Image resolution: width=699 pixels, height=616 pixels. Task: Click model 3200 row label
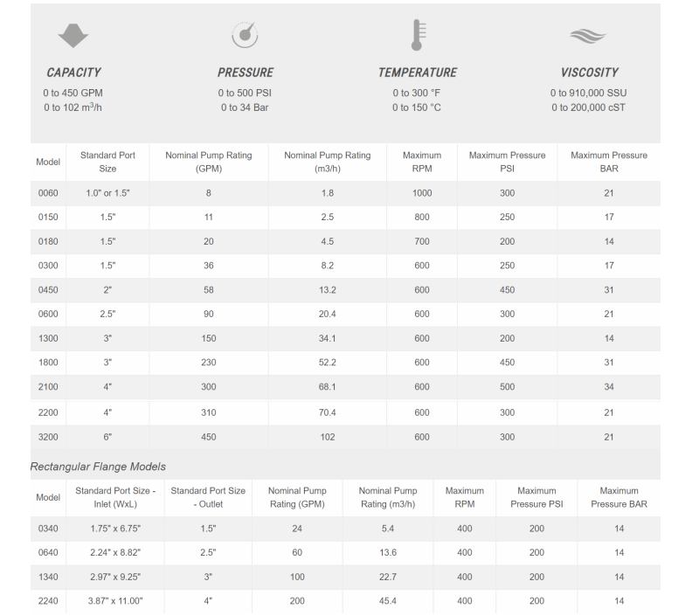coord(48,437)
